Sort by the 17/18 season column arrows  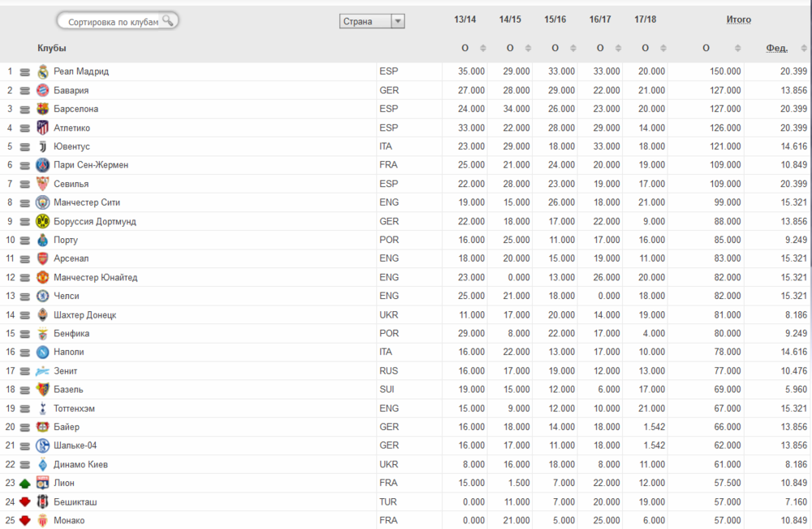click(x=664, y=49)
